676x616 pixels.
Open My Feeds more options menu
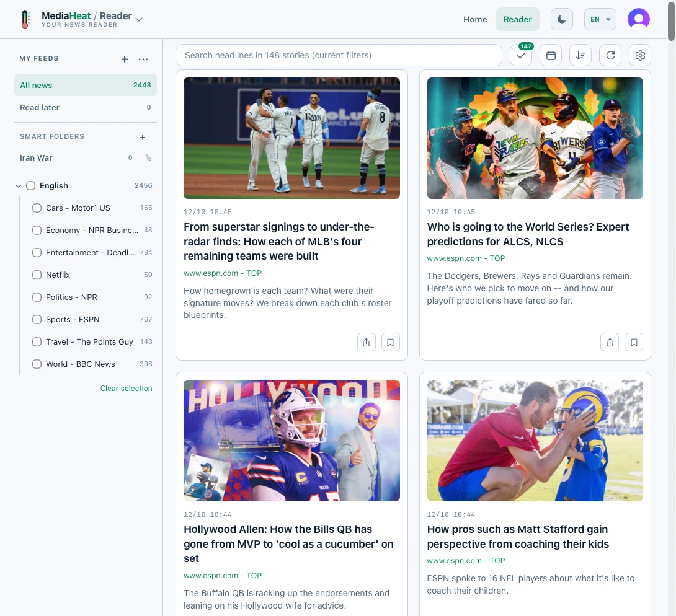coord(143,59)
